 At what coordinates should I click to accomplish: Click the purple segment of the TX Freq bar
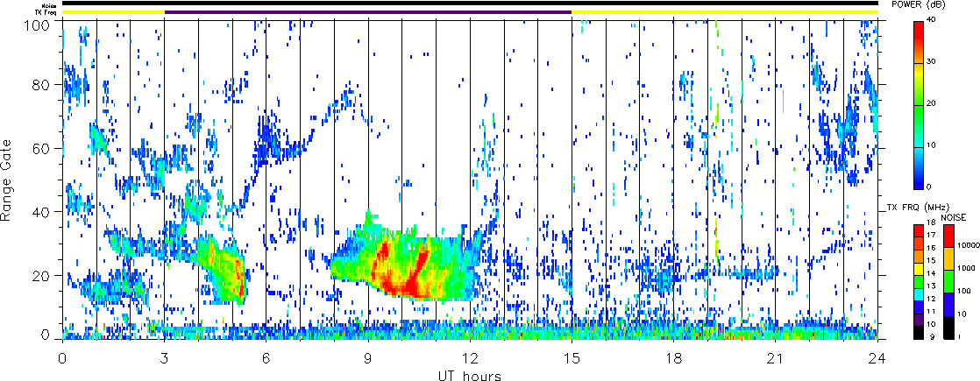pos(367,12)
